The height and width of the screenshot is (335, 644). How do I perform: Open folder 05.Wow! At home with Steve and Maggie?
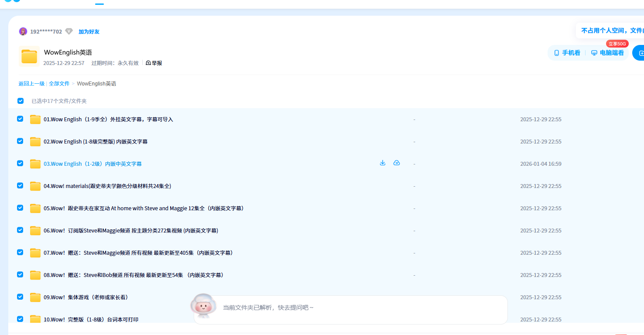coord(144,209)
